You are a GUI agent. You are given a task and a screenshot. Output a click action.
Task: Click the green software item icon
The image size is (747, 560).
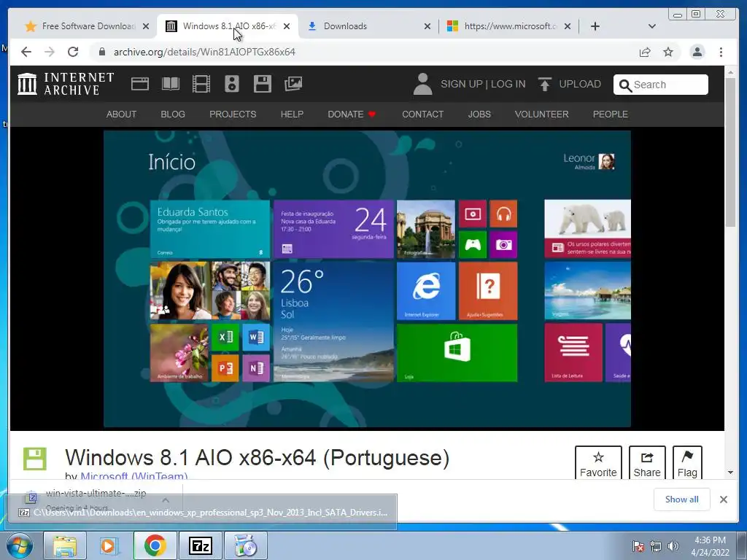point(35,459)
